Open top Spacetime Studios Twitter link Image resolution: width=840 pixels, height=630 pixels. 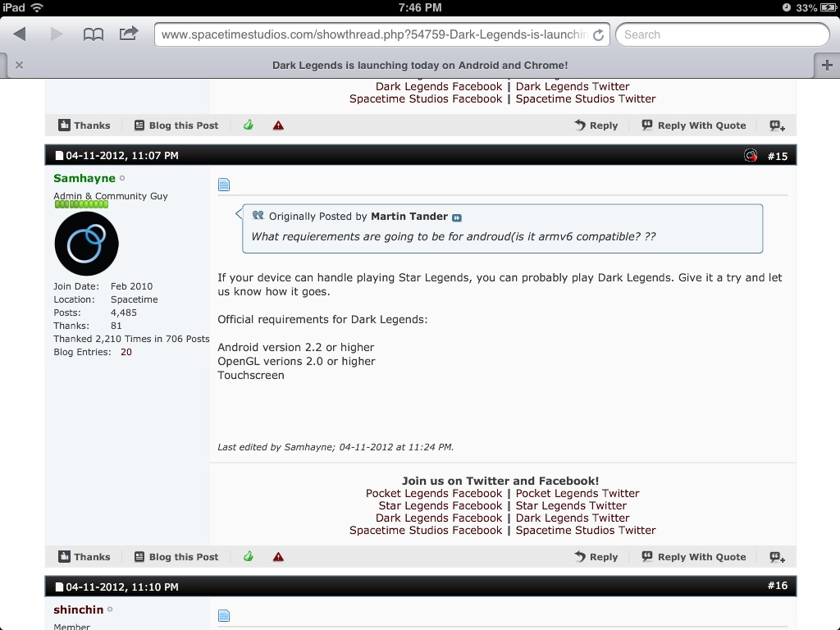(x=586, y=98)
